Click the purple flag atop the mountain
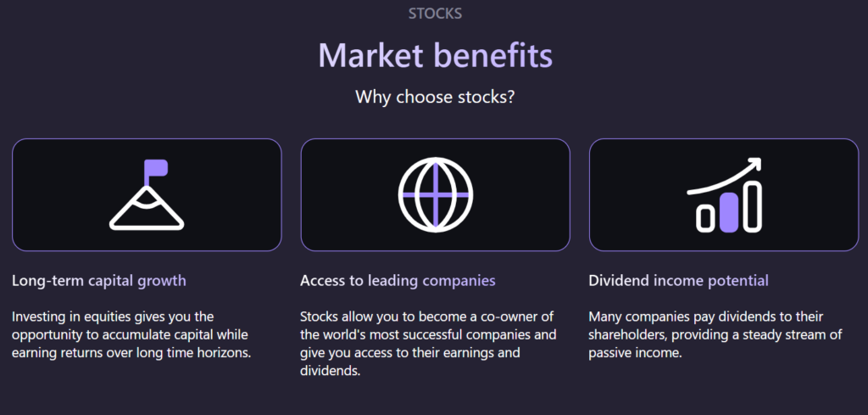 155,167
